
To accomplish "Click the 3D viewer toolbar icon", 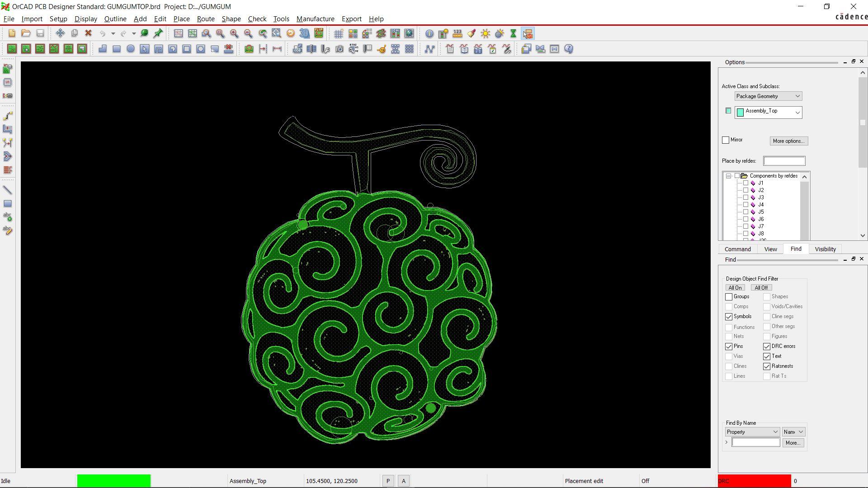I will (305, 33).
